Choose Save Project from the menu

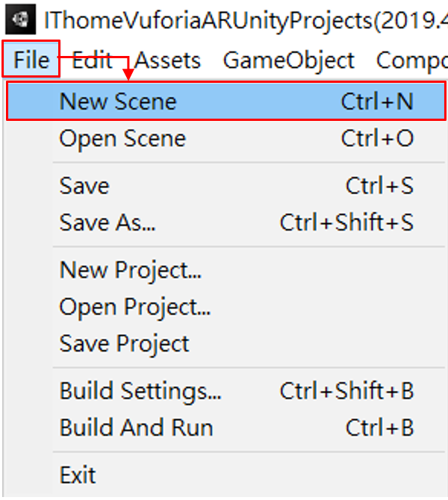click(x=125, y=343)
